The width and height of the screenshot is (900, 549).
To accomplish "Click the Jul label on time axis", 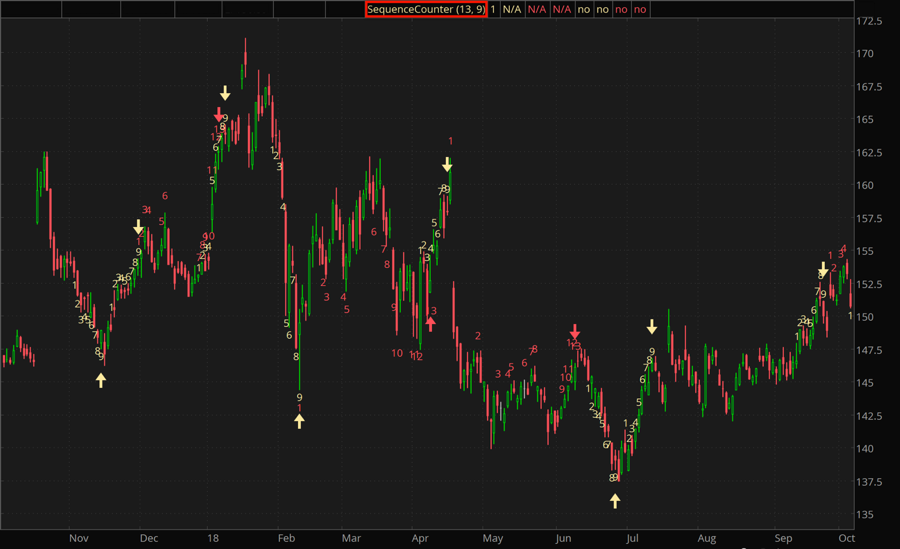I will (x=632, y=538).
